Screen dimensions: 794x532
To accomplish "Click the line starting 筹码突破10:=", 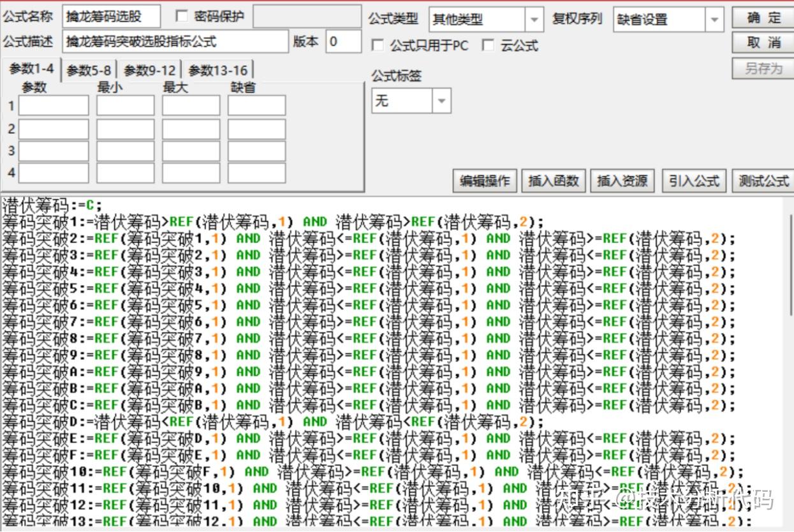I will click(373, 471).
